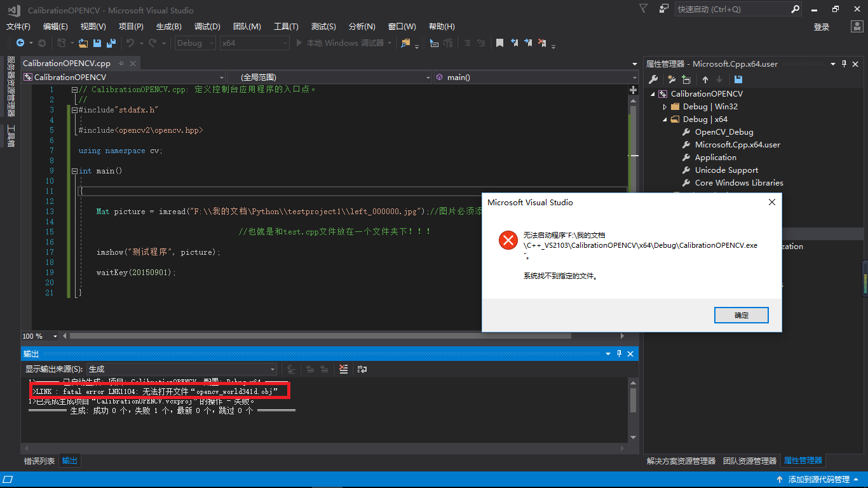Toggle word wrap in output panel
This screenshot has width=868, height=488.
click(x=362, y=369)
